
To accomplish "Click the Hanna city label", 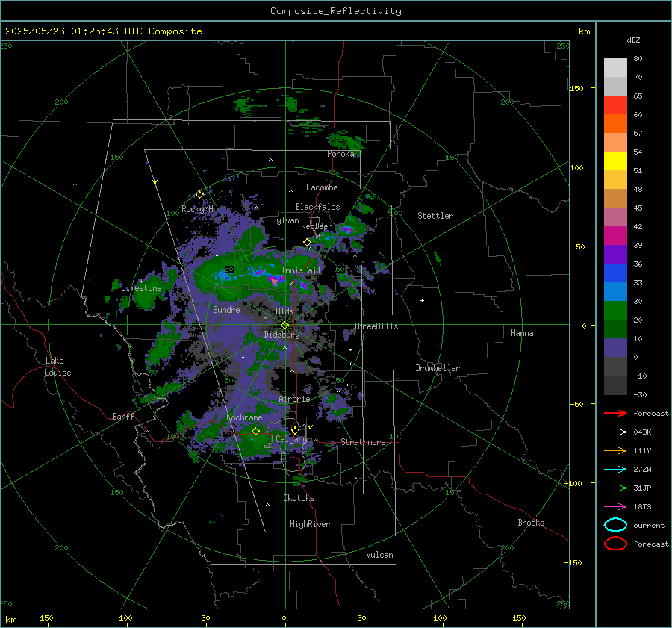I will [522, 333].
